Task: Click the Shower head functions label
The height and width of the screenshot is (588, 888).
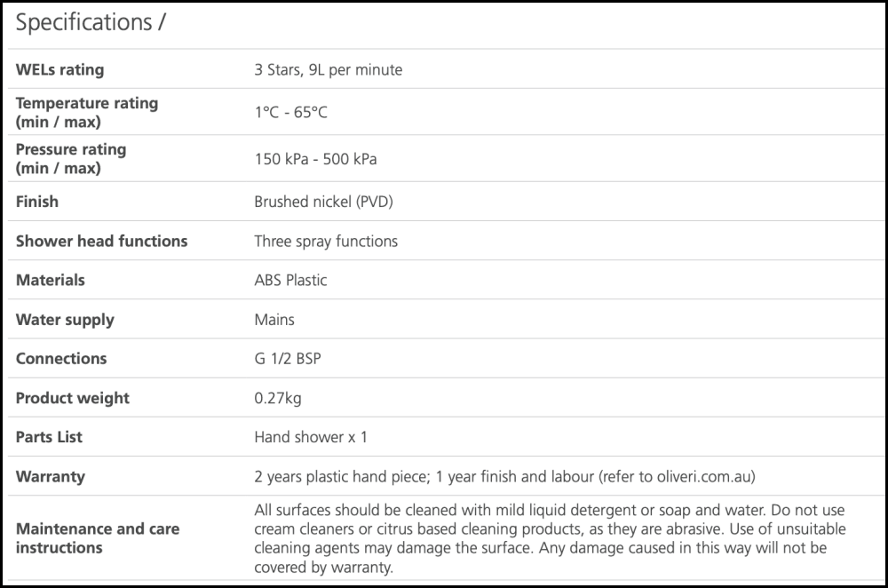Action: click(x=101, y=241)
